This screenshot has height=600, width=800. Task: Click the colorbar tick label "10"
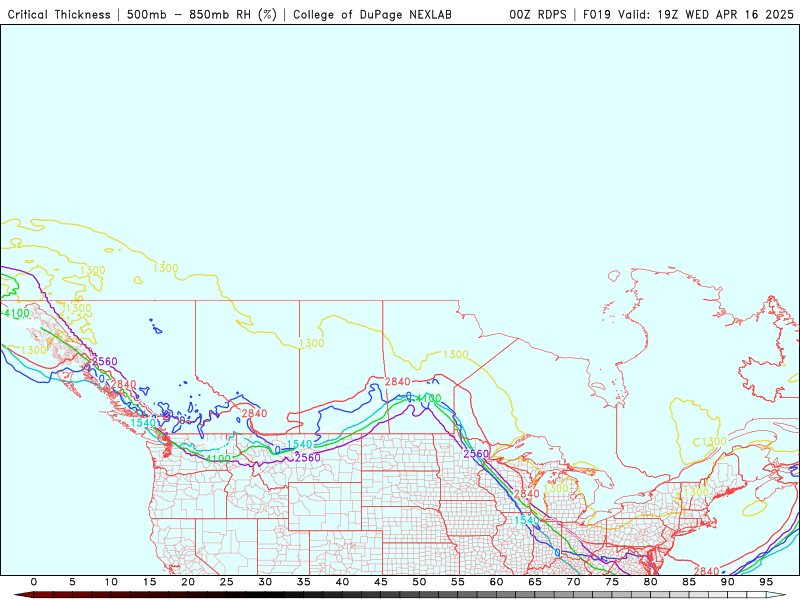(111, 582)
